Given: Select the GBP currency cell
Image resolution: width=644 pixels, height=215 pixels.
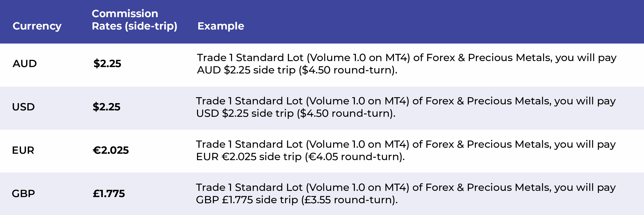Looking at the screenshot, I should 23,194.
